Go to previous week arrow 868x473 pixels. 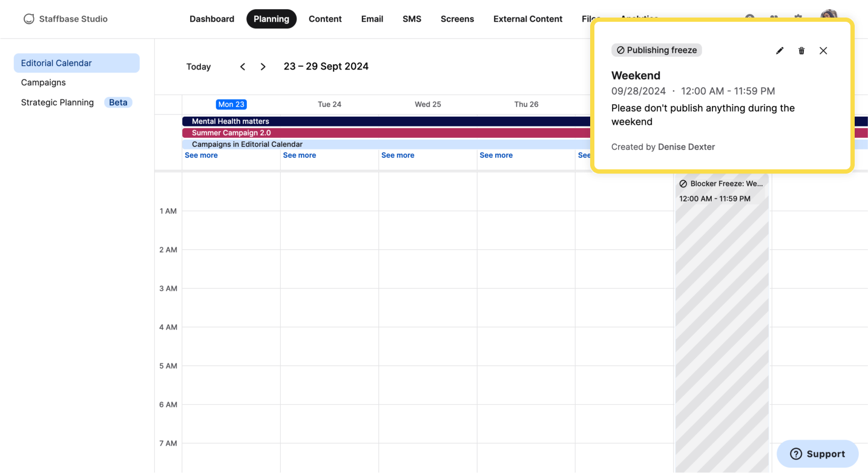click(x=243, y=67)
